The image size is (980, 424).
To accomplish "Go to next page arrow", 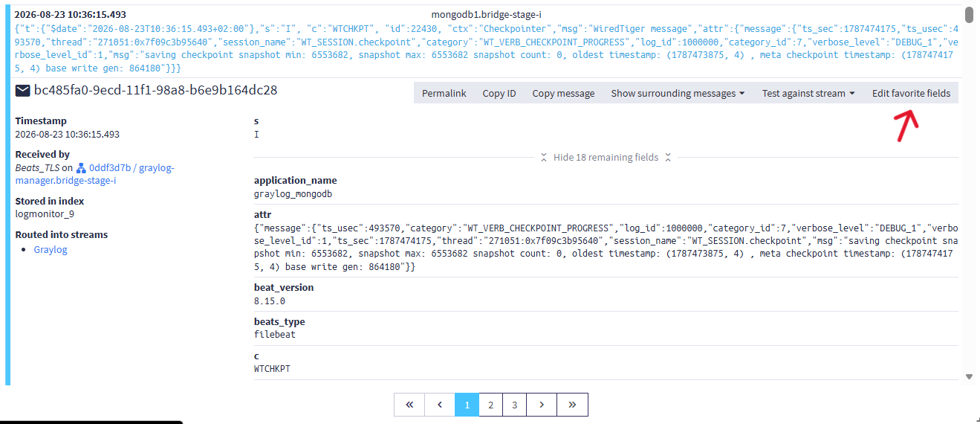I will (x=542, y=405).
